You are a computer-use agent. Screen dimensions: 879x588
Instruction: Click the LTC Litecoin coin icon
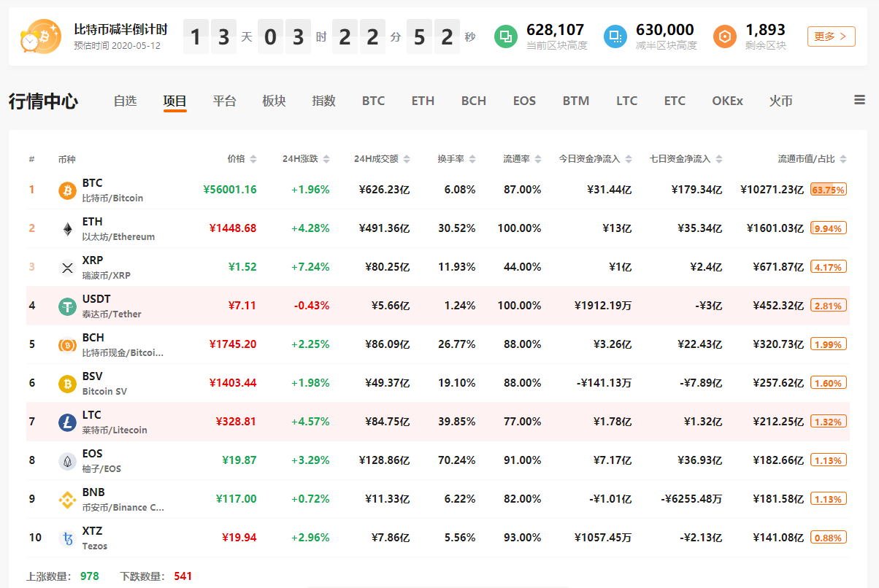point(67,422)
